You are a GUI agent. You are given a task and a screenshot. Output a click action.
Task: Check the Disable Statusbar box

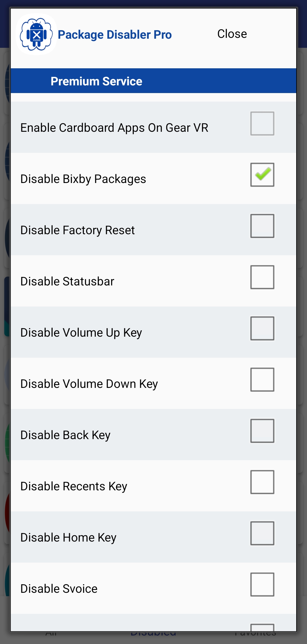pyautogui.click(x=262, y=277)
